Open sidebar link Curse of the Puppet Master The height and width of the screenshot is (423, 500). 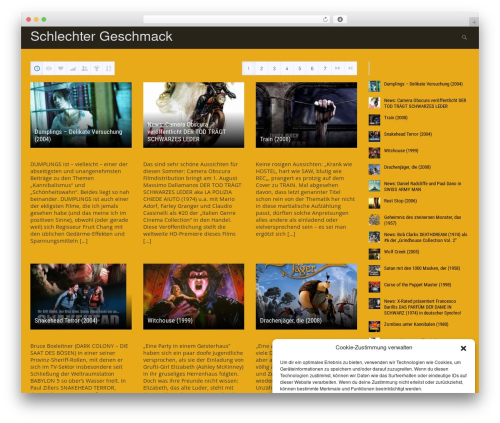417,285
